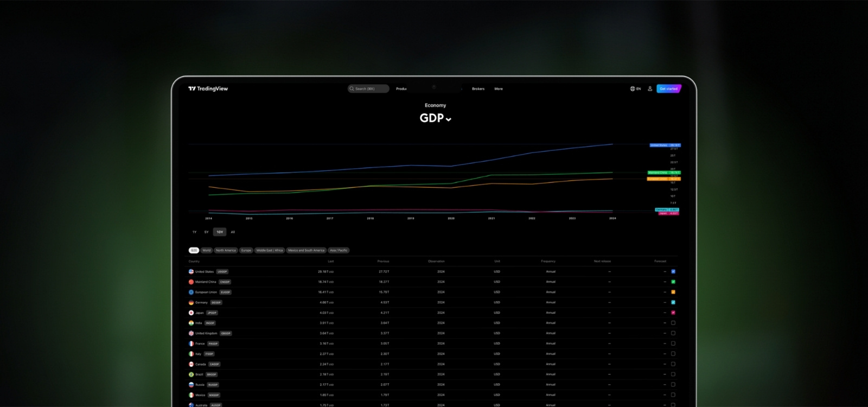Uncheck the Japan chart checkbox
This screenshot has height=407, width=868.
point(673,313)
